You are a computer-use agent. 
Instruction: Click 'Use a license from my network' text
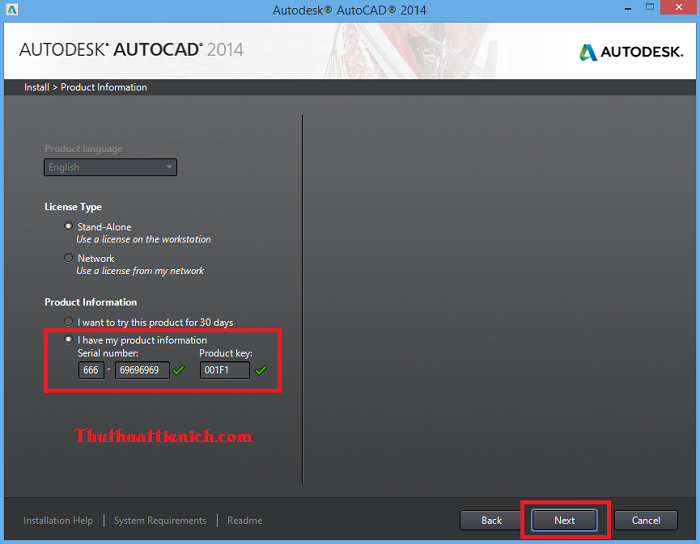140,271
